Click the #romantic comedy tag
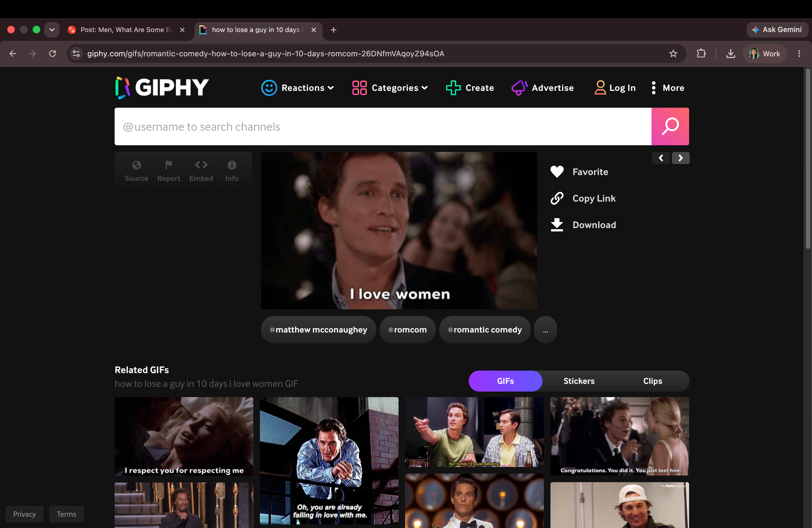This screenshot has height=528, width=812. click(x=484, y=329)
